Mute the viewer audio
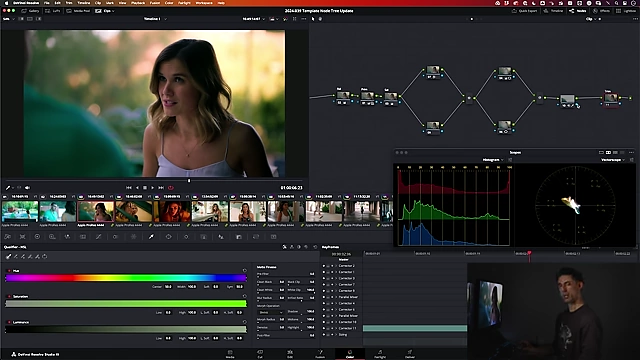 [x=27, y=188]
